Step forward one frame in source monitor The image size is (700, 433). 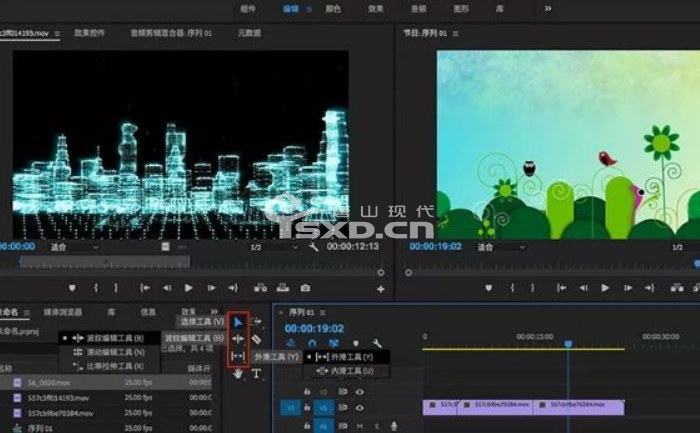tap(211, 288)
